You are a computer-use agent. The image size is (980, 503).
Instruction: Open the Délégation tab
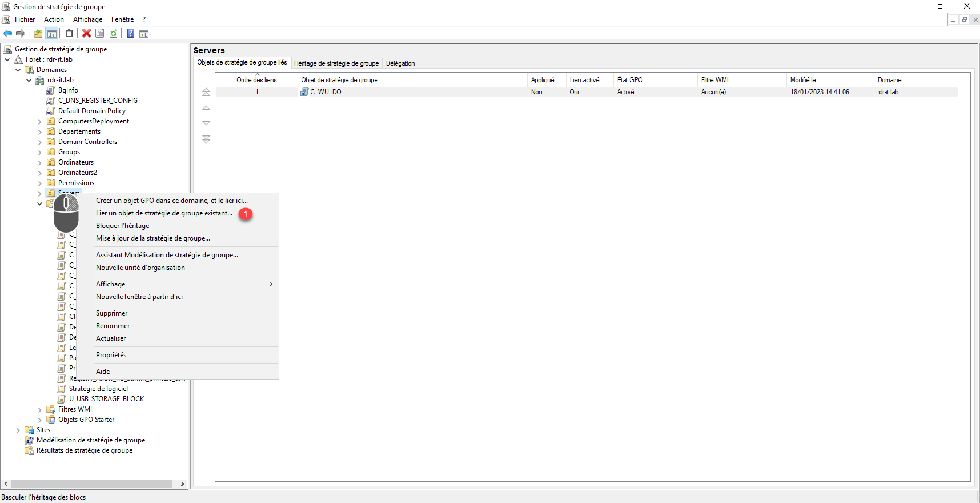[400, 63]
